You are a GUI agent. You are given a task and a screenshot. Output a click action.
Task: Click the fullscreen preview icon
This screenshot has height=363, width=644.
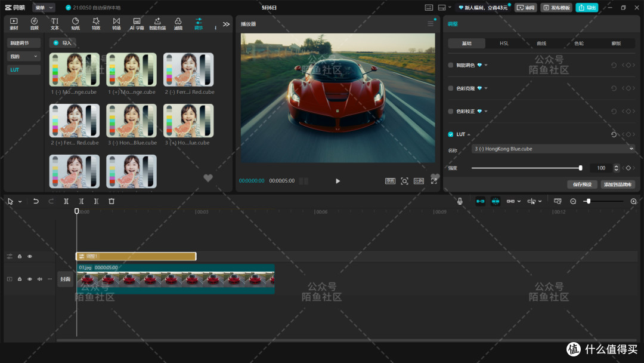click(x=434, y=181)
